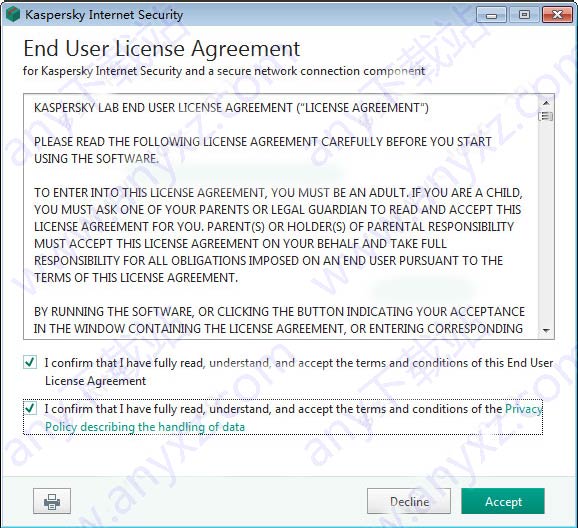Click the 'USING THE SOFTWARE.' text line
The width and height of the screenshot is (578, 528).
click(x=96, y=159)
